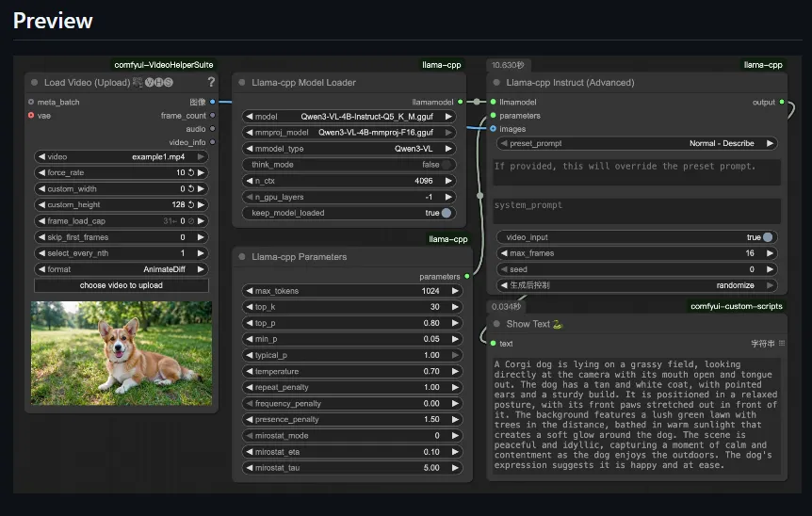Click the images input socket on Instruct node
The height and width of the screenshot is (516, 812).
[493, 129]
